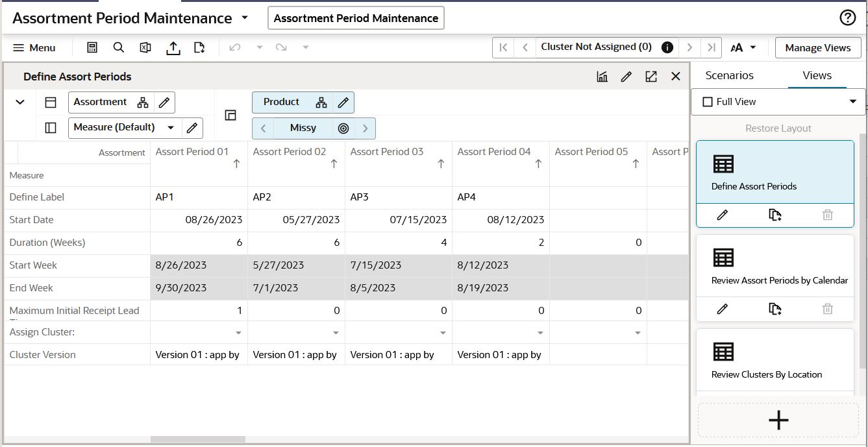Click the search magnifier icon
This screenshot has height=447, width=868.
pos(118,47)
